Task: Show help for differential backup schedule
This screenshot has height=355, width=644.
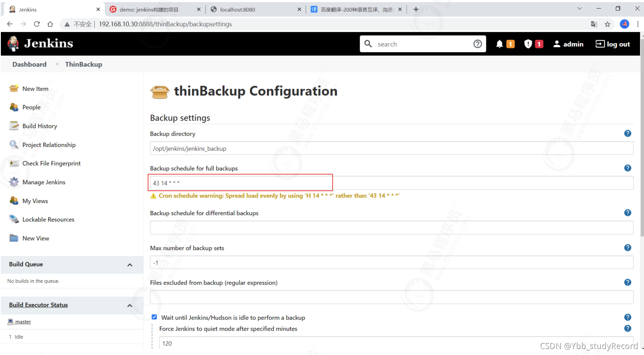Action: (628, 213)
